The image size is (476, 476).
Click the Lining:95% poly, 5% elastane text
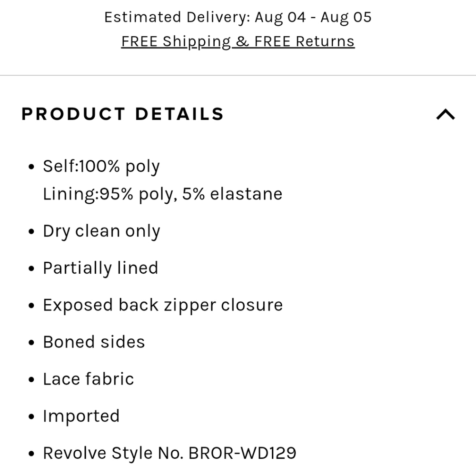[x=162, y=194]
